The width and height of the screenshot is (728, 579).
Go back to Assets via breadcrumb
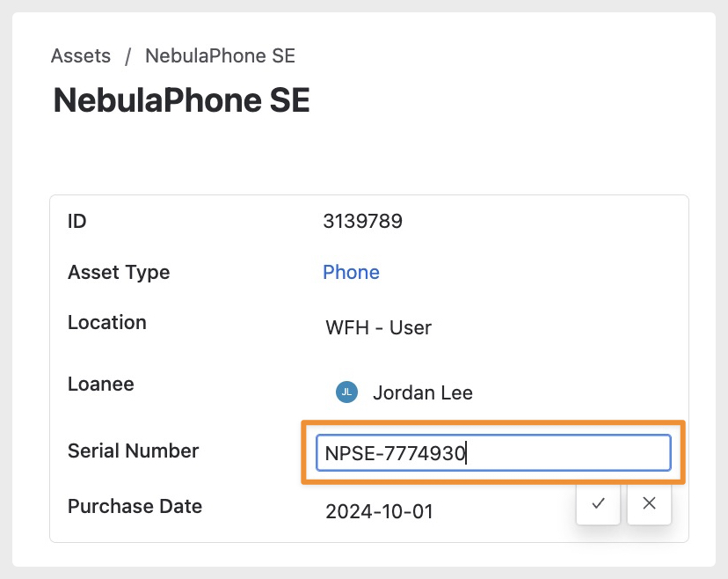pyautogui.click(x=81, y=56)
